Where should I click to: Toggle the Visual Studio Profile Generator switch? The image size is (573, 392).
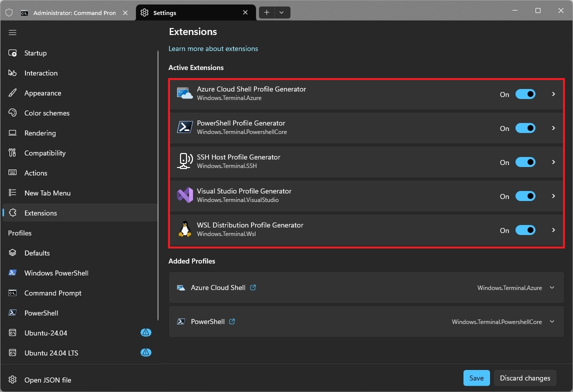525,196
